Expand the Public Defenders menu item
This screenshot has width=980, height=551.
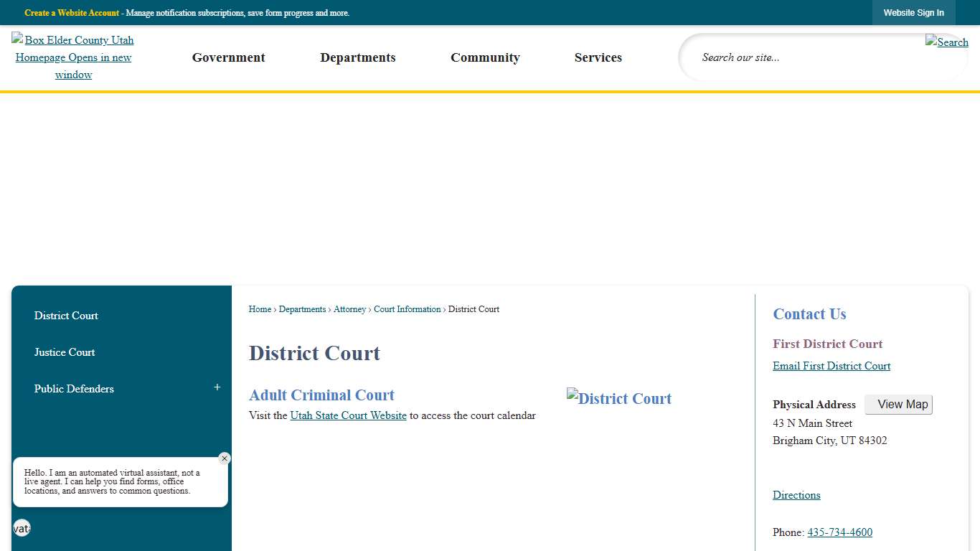point(217,387)
